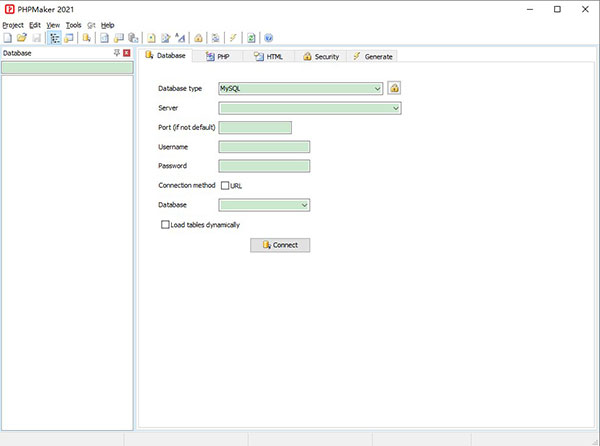Click the green refresh toolbar icon
The height and width of the screenshot is (446, 600).
click(252, 37)
